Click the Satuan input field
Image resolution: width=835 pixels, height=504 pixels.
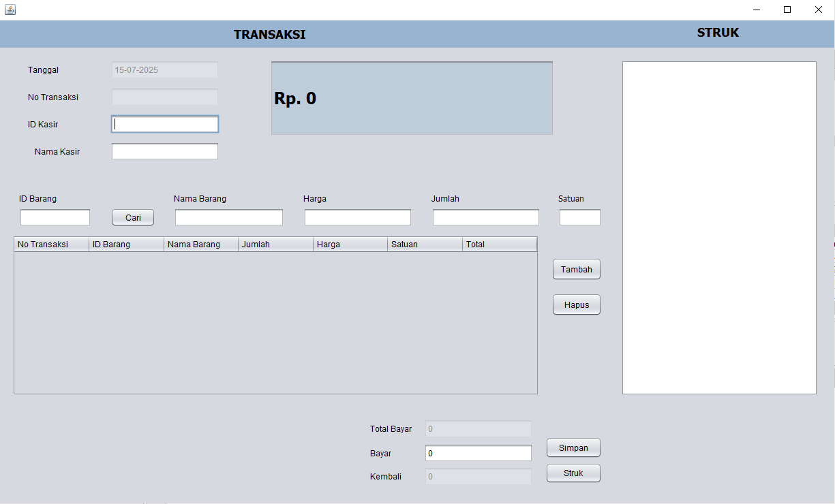(580, 217)
